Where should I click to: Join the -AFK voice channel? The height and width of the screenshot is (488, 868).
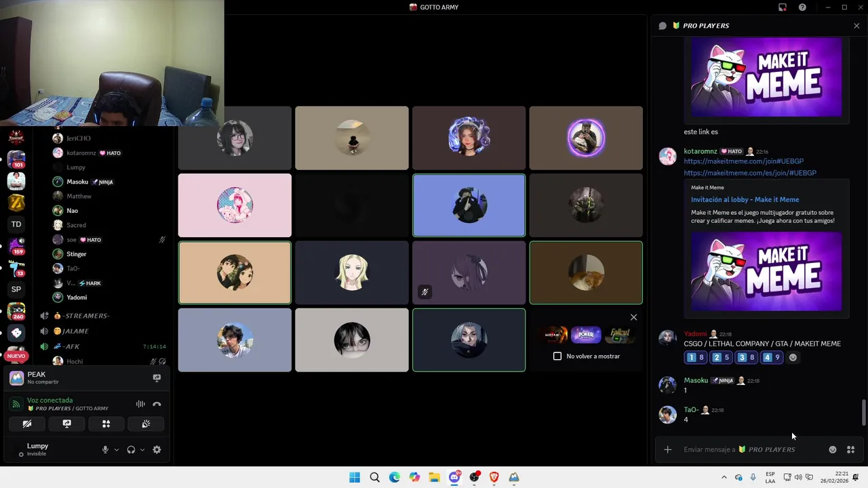[71, 346]
